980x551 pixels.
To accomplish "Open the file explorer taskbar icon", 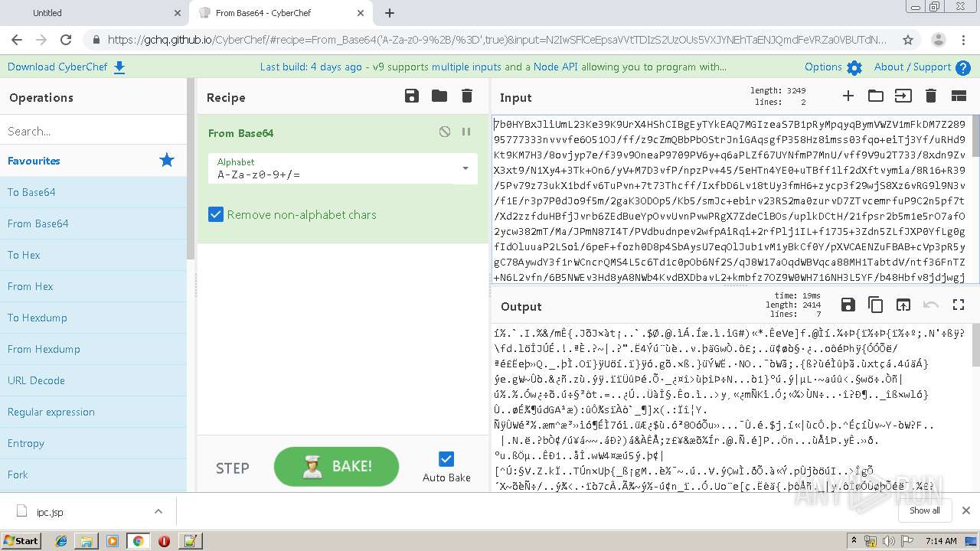I will pos(87,540).
